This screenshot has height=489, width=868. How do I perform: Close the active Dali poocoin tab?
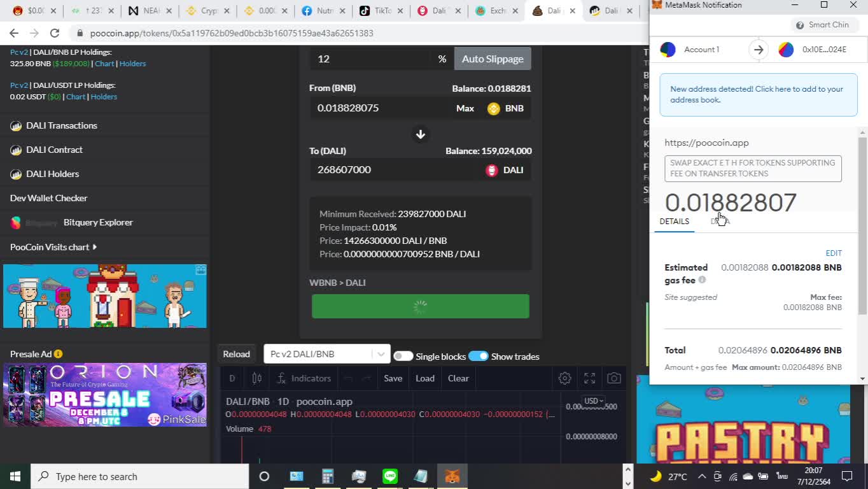(571, 11)
